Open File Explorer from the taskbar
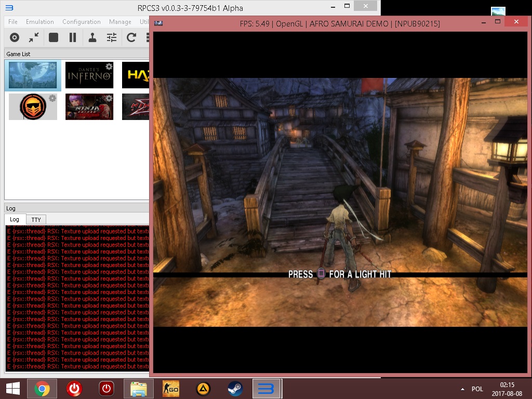Viewport: 532px width, 399px height. [139, 389]
